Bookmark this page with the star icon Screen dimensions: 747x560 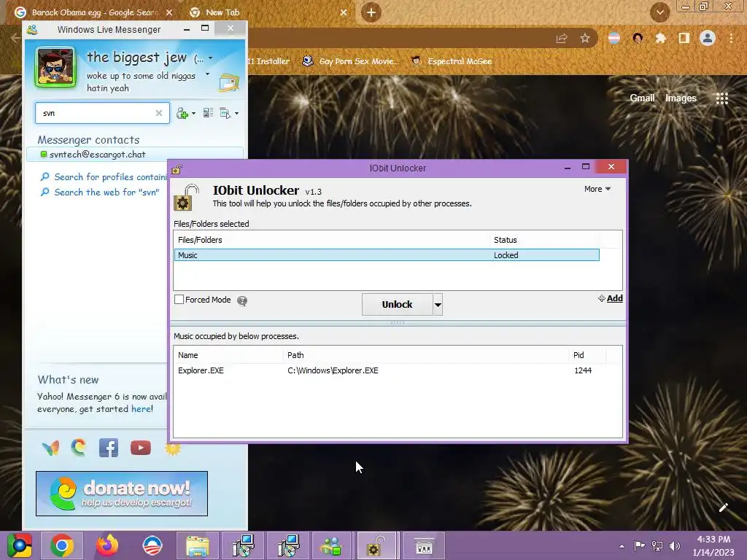click(x=585, y=39)
